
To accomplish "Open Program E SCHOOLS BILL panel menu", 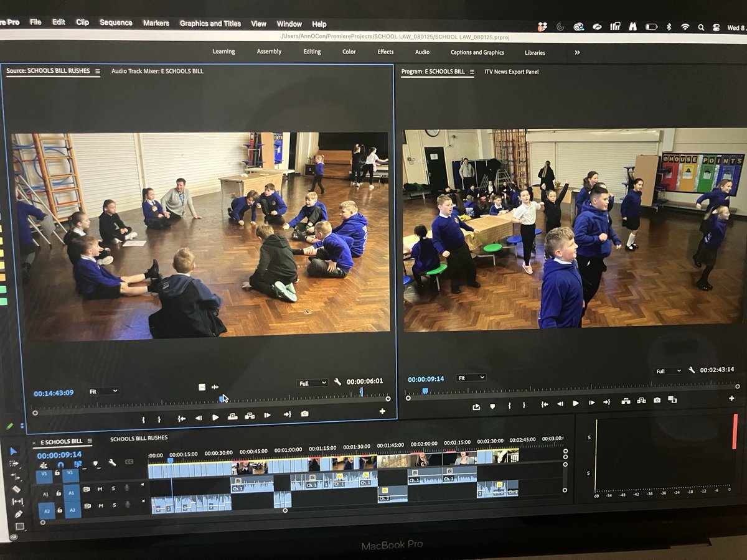I will click(471, 72).
